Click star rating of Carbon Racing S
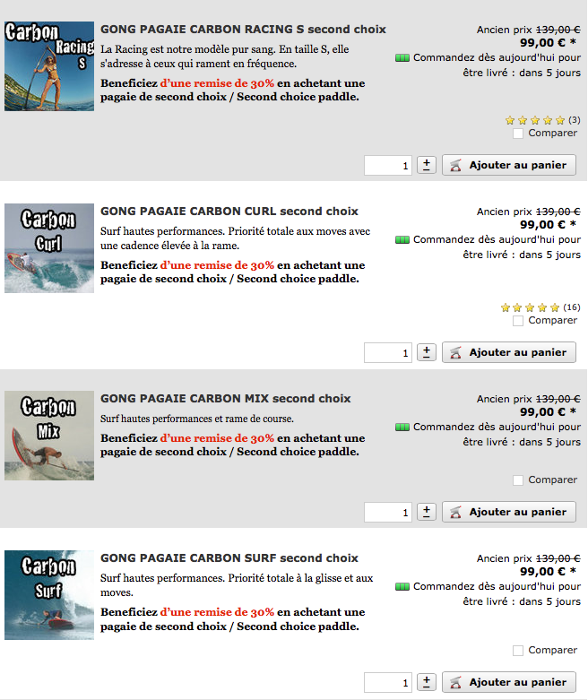588x700 pixels. pos(535,120)
